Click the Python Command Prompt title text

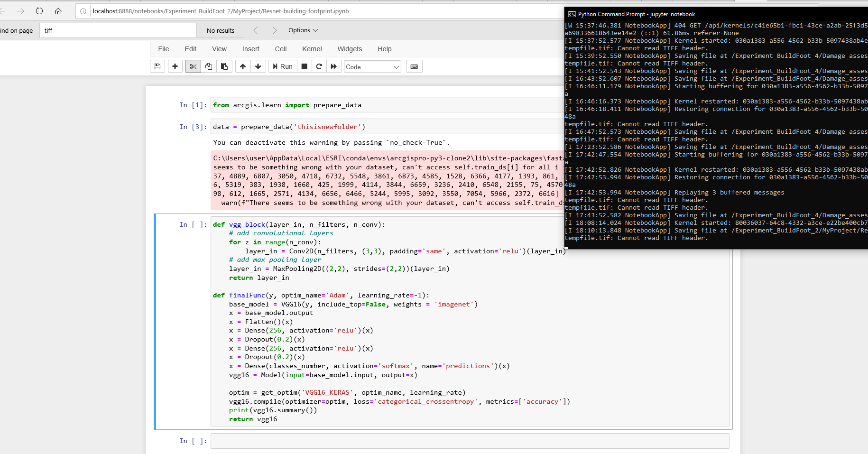coord(636,14)
